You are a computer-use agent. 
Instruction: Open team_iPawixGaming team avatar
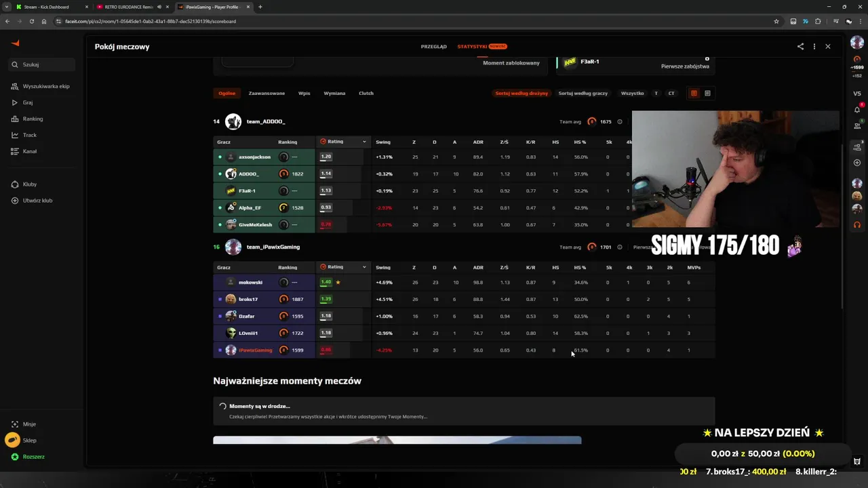pos(233,247)
